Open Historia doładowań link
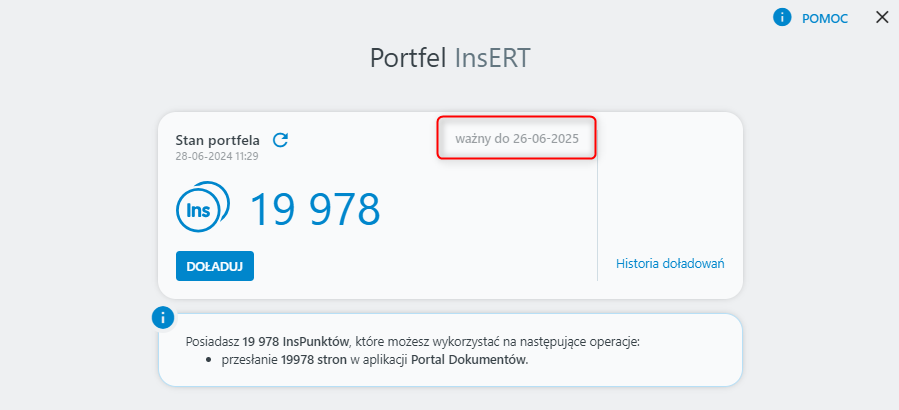899x410 pixels. [670, 264]
